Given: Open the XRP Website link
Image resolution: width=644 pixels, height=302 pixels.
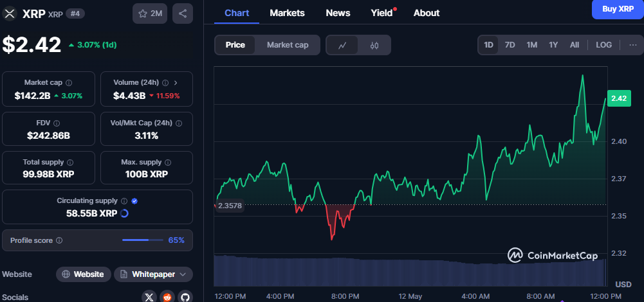Looking at the screenshot, I should (x=84, y=274).
